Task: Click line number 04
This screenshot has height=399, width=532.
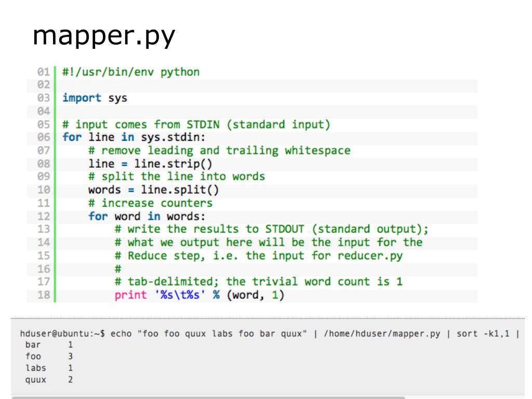Action: click(x=44, y=111)
